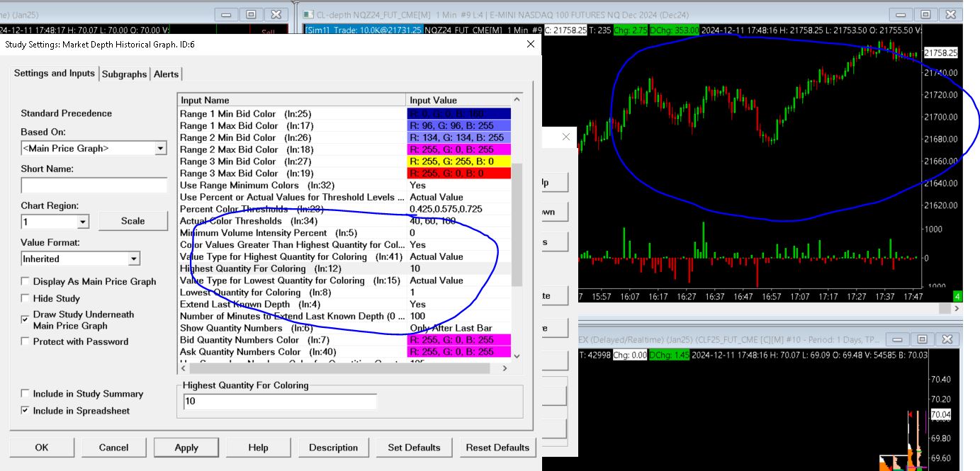Select Minimum Volume Intensity Percent row
Screen dimensions: 980x471
[344, 232]
